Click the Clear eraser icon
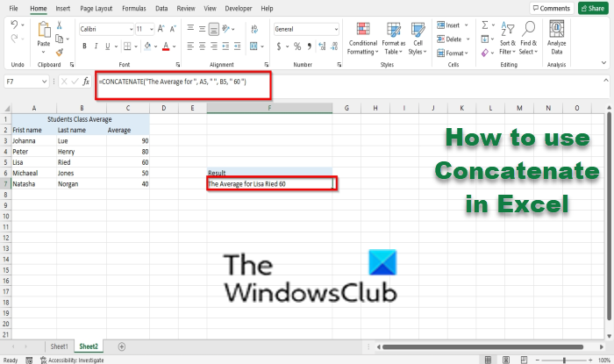 (485, 53)
